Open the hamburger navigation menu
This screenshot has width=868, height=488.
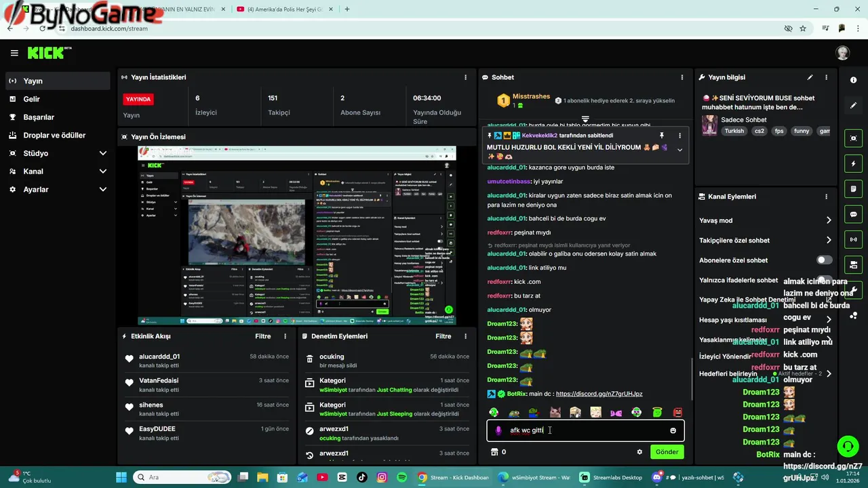(14, 53)
